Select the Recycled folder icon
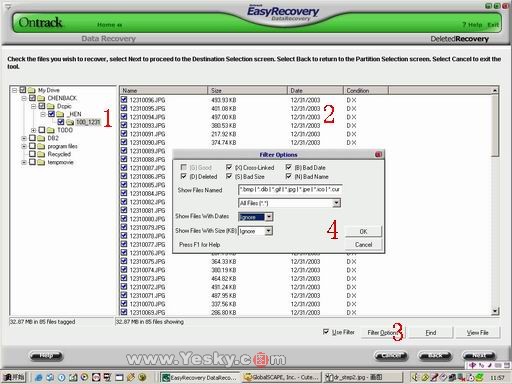512x384 pixels. [x=41, y=154]
